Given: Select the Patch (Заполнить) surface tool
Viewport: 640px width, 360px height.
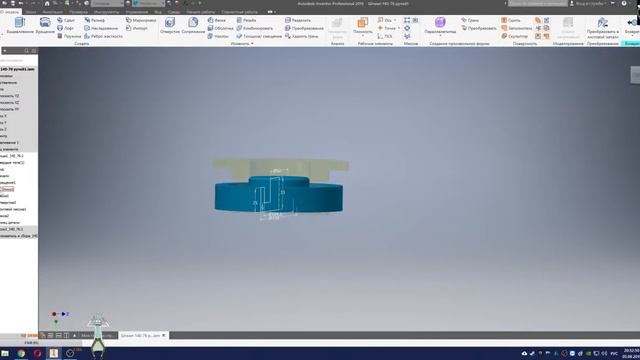Looking at the screenshot, I should tap(516, 28).
